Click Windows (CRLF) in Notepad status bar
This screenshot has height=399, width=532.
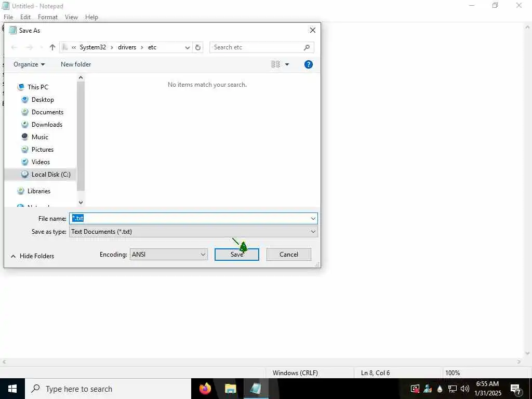[295, 373]
